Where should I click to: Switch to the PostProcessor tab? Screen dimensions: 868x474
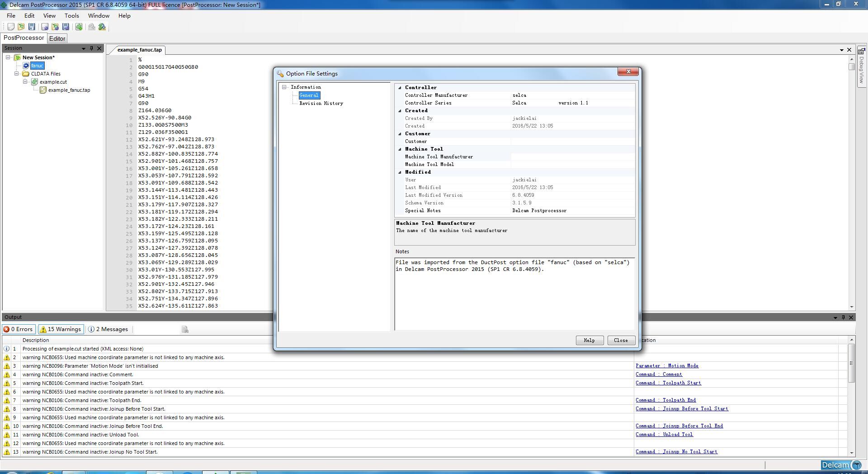pos(24,38)
